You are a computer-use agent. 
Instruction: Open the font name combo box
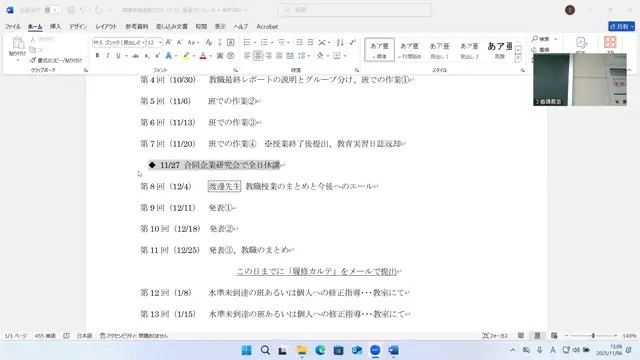[x=119, y=42]
